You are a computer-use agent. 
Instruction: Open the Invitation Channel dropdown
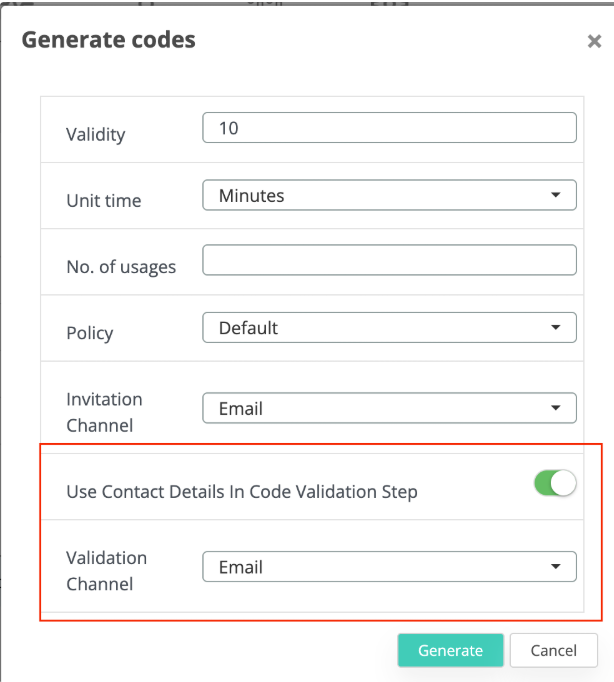pos(389,408)
